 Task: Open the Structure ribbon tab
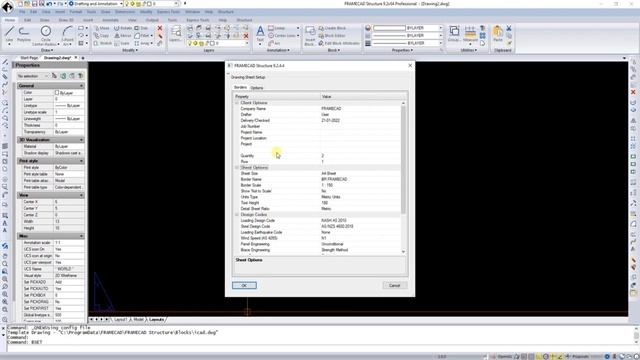pyautogui.click(x=244, y=20)
